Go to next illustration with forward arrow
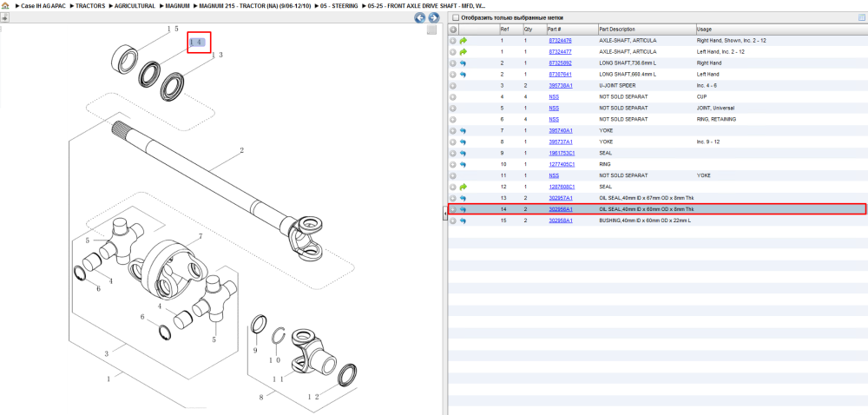This screenshot has height=415, width=868. point(433,17)
